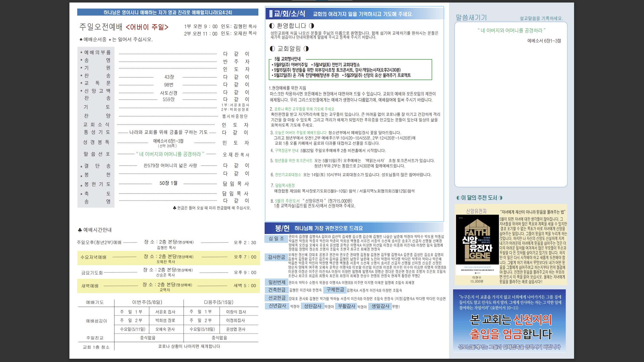The height and width of the screenshot is (362, 644).
Task: Select '1부 오전 9 : 00' service time
Action: (201, 26)
